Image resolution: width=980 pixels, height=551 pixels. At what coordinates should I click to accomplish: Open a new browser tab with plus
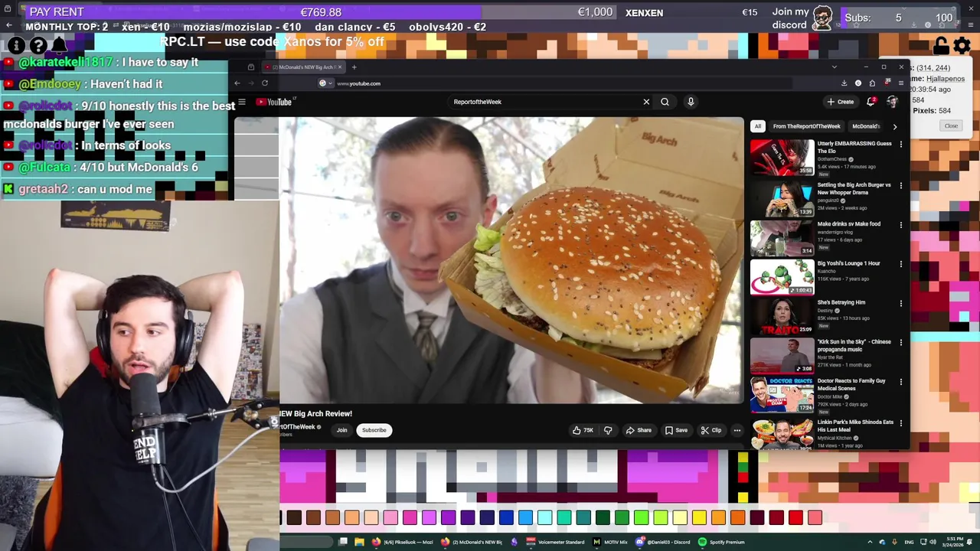tap(354, 67)
